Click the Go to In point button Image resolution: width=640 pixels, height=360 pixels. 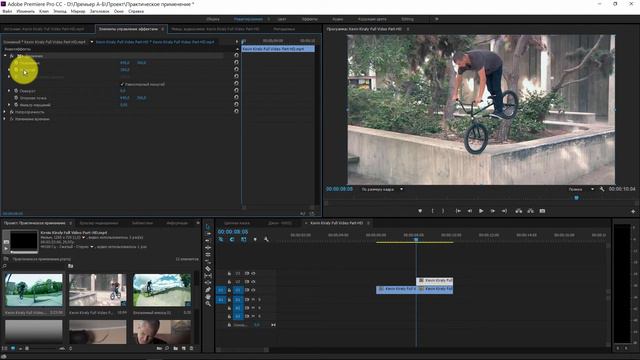[458, 211]
